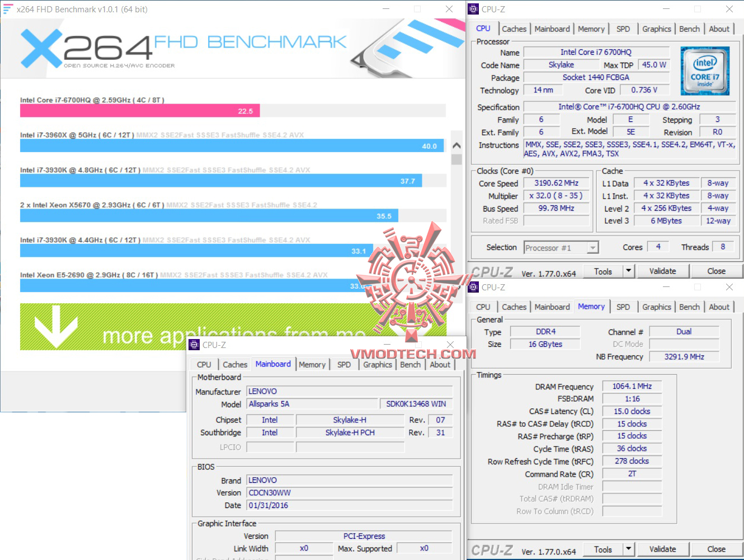Click the Close button in the Memory window
Image resolution: width=744 pixels, height=560 pixels.
[717, 549]
